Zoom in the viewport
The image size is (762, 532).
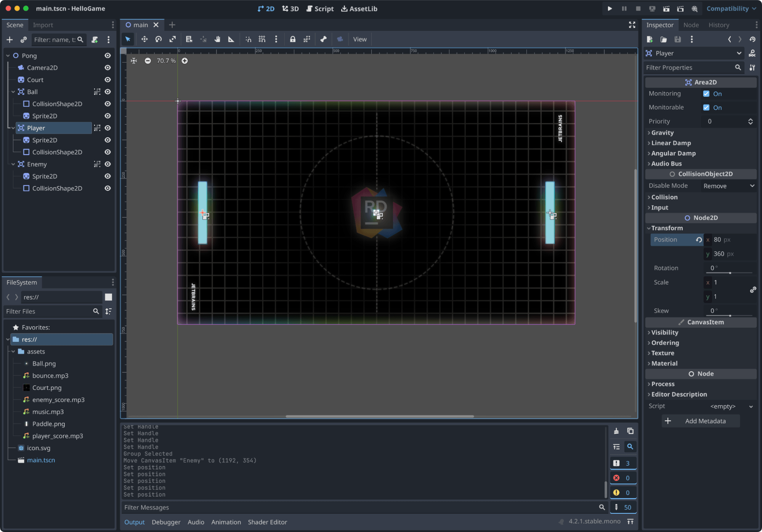184,61
